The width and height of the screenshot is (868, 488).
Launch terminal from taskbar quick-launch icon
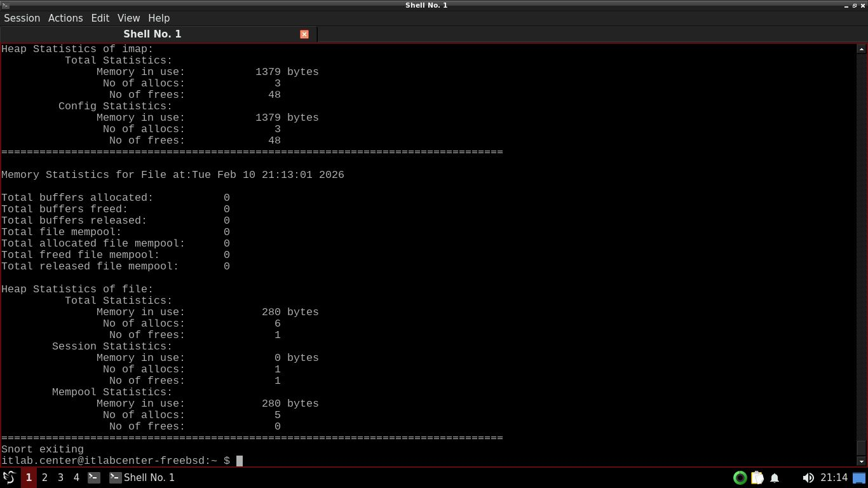(x=93, y=477)
